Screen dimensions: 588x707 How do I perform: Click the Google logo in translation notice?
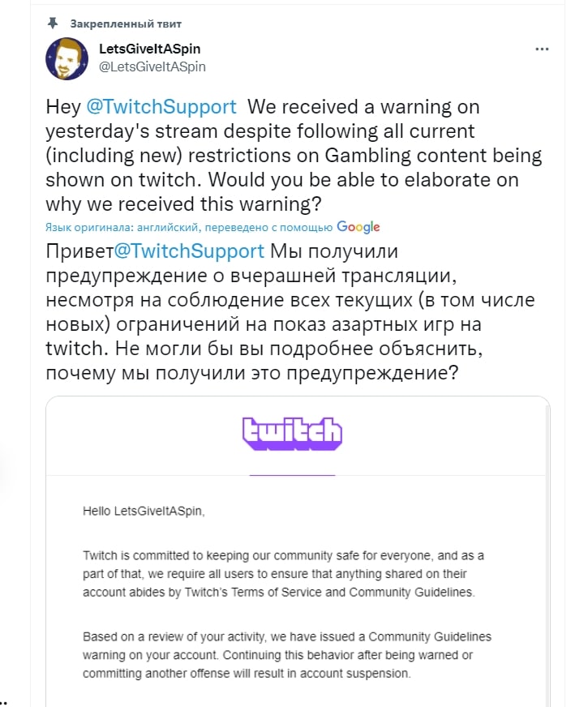(358, 227)
